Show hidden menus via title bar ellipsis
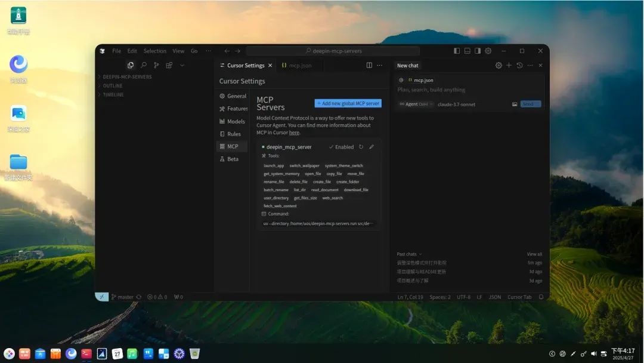This screenshot has width=644, height=363. pyautogui.click(x=208, y=51)
